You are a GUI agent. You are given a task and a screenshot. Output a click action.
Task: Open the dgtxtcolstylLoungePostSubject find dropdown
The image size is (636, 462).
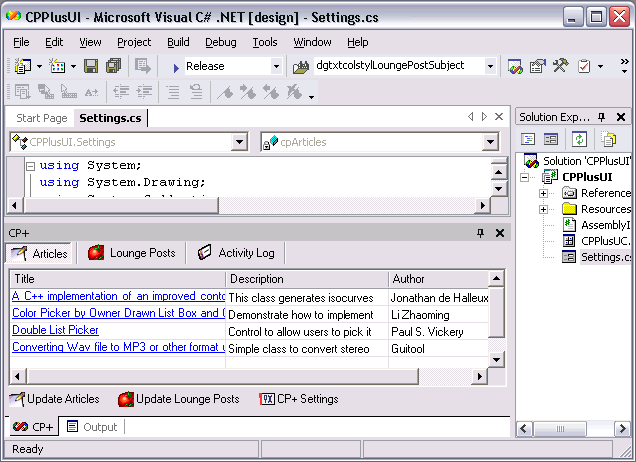490,66
